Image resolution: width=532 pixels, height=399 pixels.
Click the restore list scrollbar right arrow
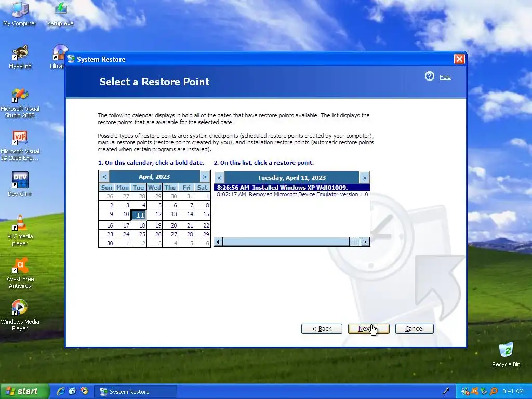click(365, 242)
